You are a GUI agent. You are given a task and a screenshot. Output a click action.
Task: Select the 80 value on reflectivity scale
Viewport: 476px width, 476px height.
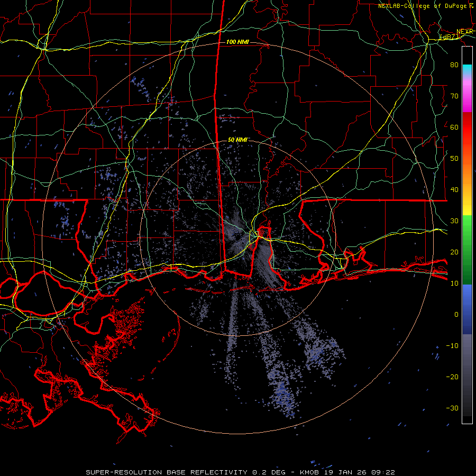coord(454,65)
